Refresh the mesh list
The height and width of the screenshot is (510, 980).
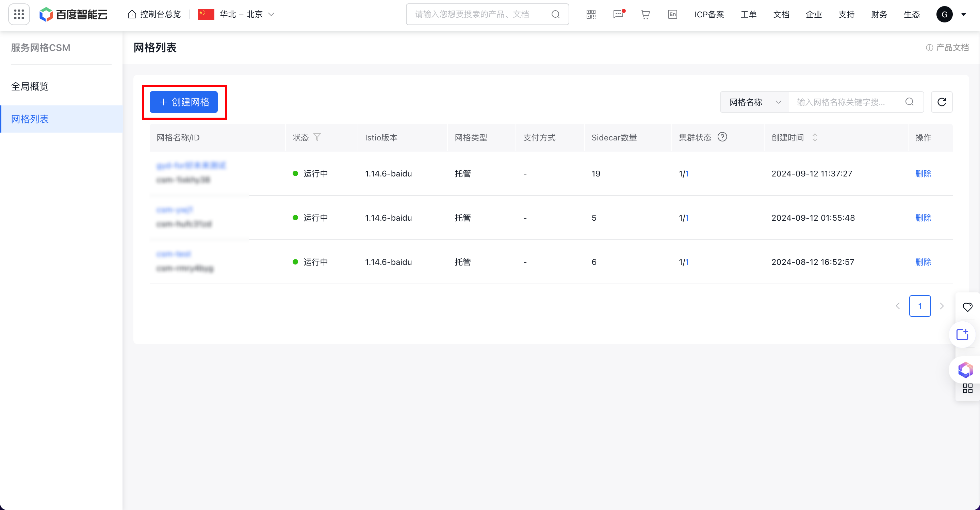942,102
